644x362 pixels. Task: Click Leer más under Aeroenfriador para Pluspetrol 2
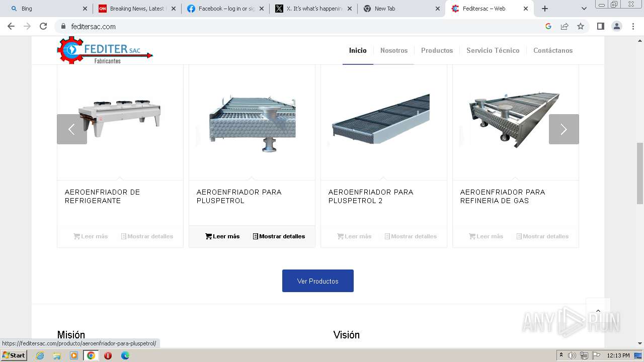coord(354,236)
